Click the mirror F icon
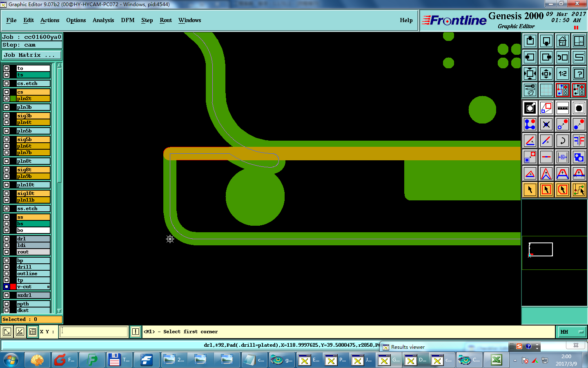588x368 pixels. point(579,141)
